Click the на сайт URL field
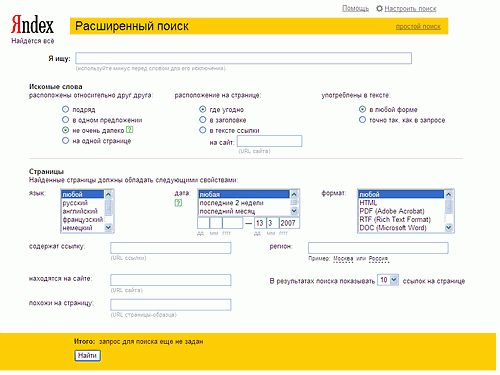Viewport: 500px width, 375px height. click(x=270, y=141)
